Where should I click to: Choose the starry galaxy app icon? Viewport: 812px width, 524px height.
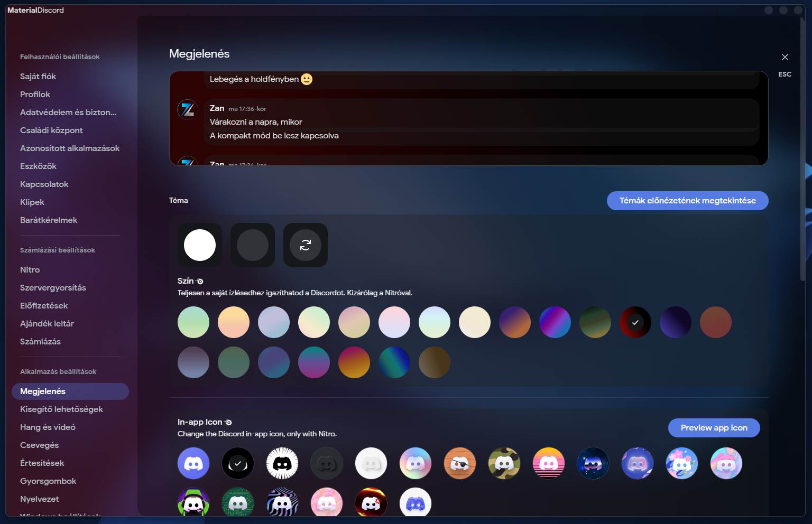click(593, 463)
